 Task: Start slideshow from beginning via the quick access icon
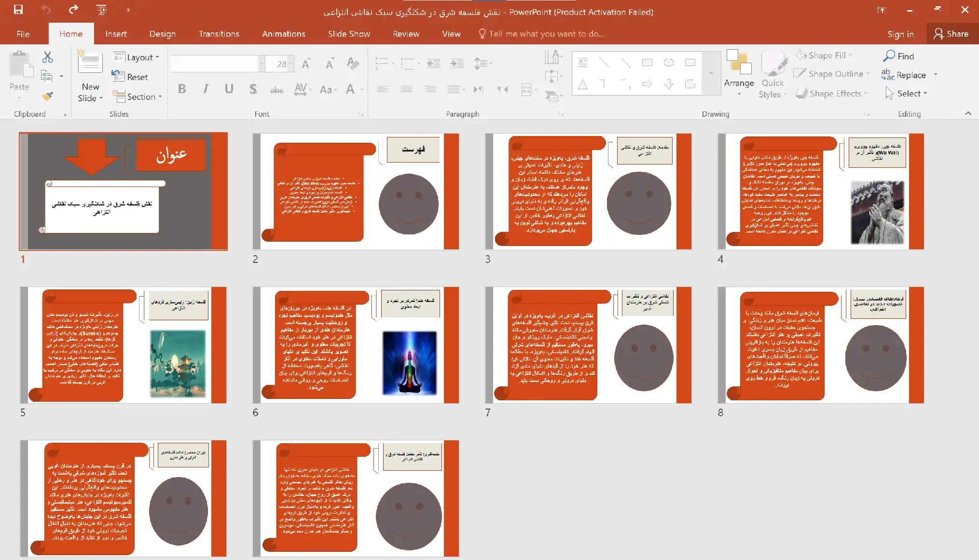point(101,10)
